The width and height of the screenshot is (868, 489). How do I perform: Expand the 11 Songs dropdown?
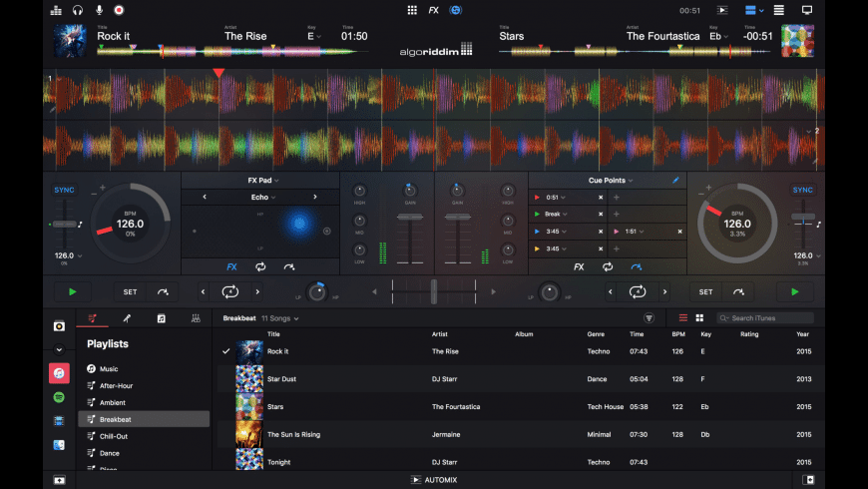point(280,318)
